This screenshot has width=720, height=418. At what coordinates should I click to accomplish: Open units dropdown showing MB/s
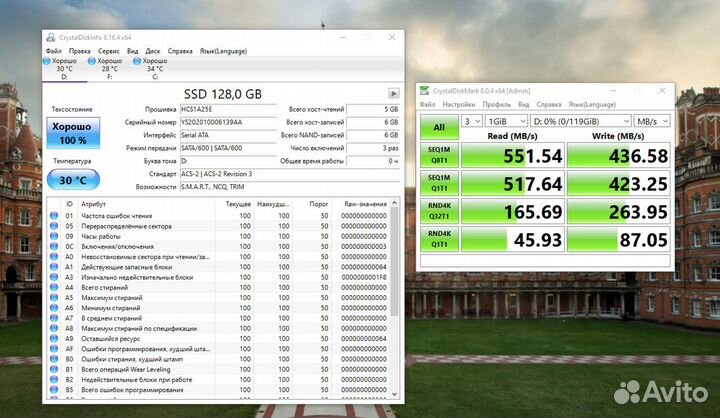652,121
